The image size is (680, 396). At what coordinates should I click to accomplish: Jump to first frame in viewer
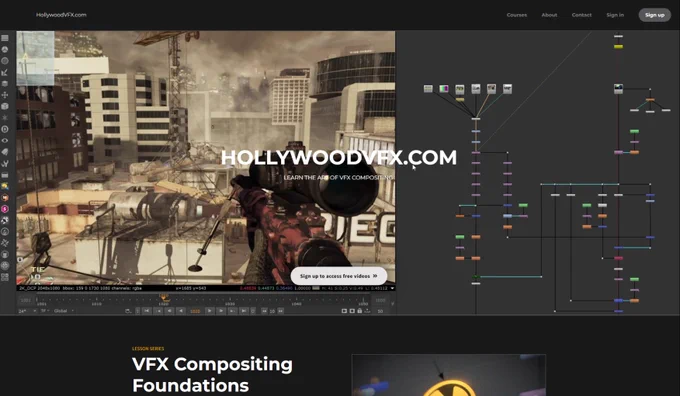[x=147, y=311]
